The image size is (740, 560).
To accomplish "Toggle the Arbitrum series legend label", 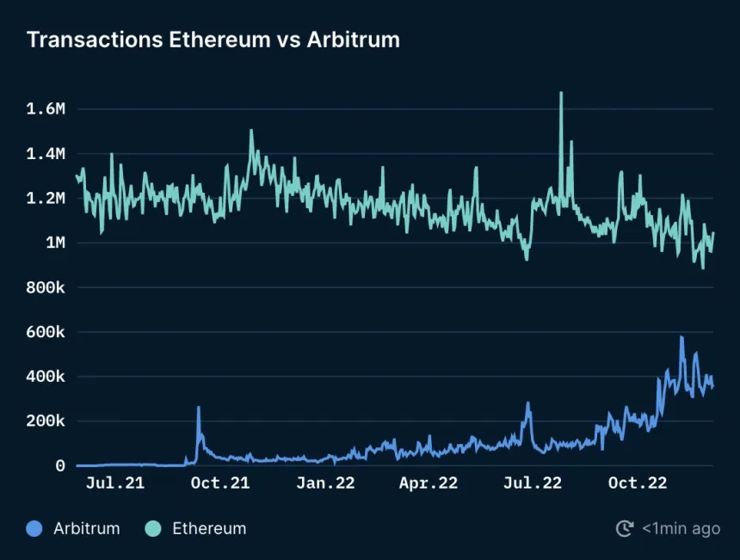I will (86, 529).
